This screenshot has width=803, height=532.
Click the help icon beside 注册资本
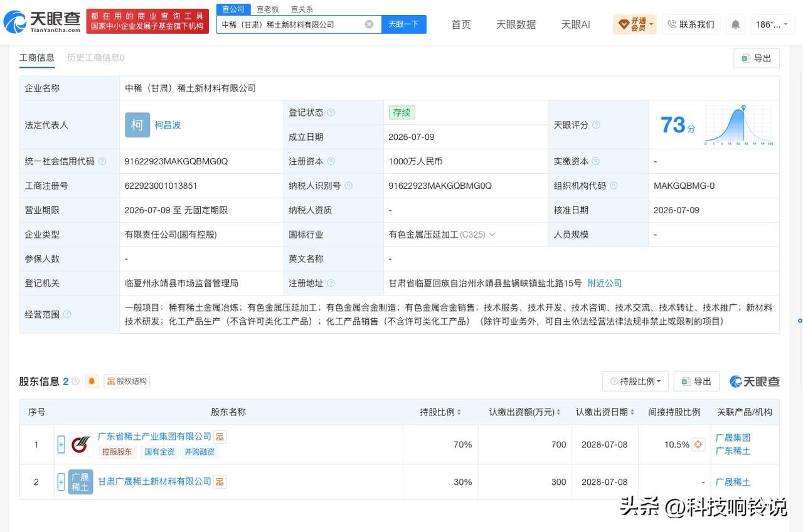pos(331,161)
